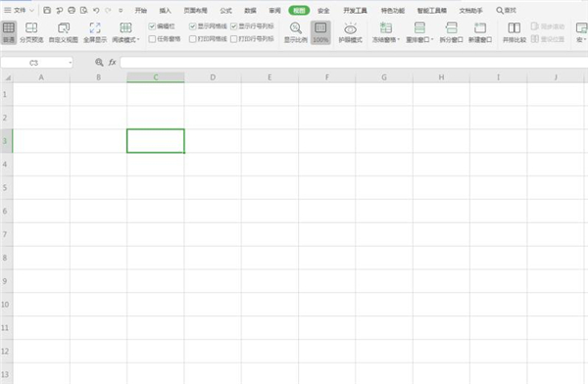588x384 pixels.
Task: Activate Full Screen display (全屏显示)
Action: coord(95,32)
